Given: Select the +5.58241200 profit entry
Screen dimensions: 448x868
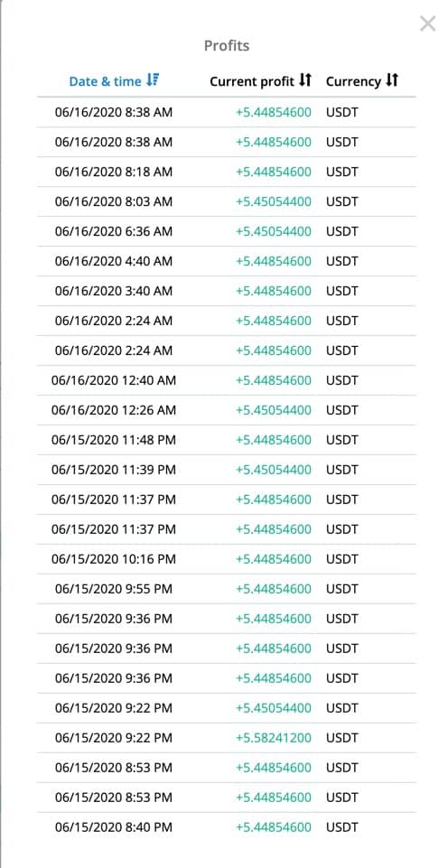Looking at the screenshot, I should pyautogui.click(x=274, y=738).
